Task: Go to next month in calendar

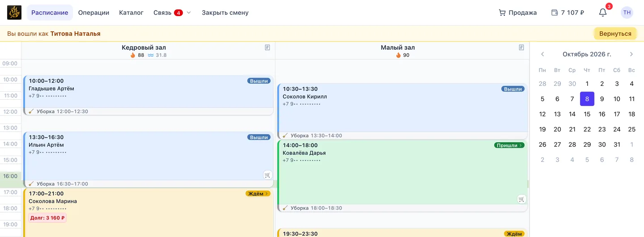Action: [631, 54]
